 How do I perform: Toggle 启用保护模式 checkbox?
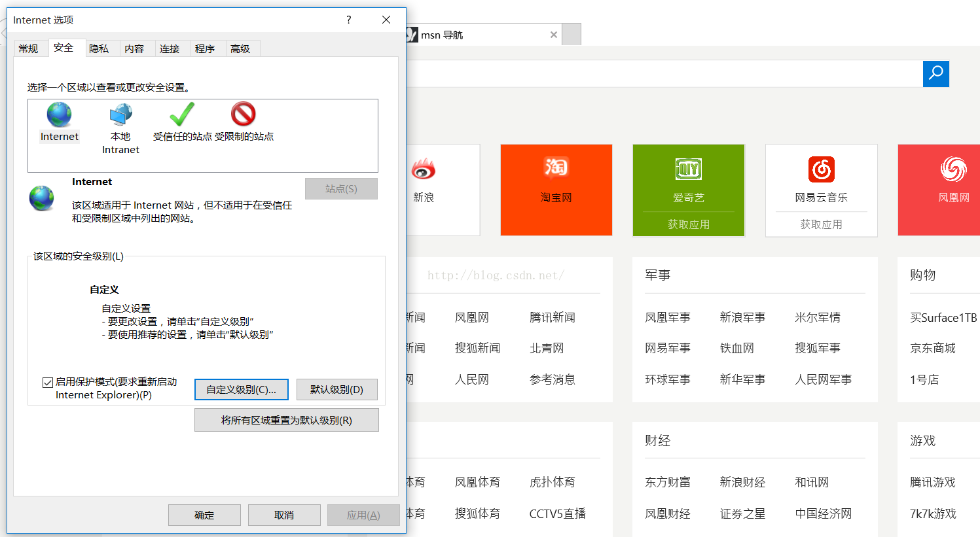[x=48, y=383]
